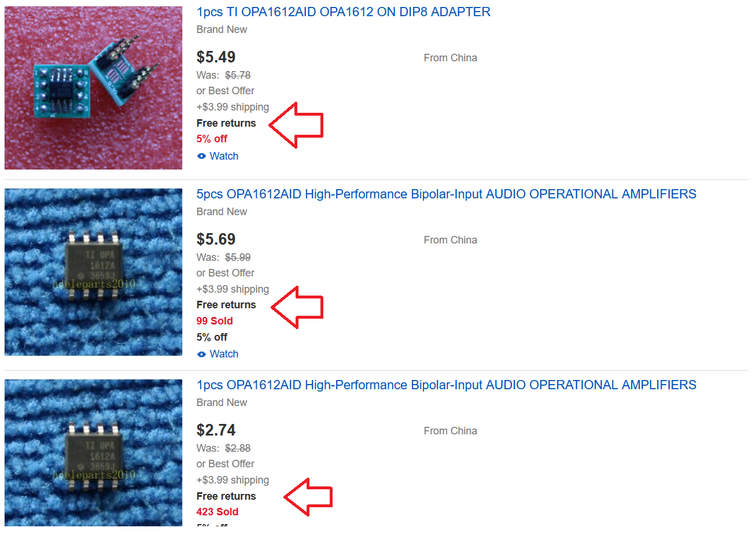Click the Watch text link on the $5.69 listing

click(x=224, y=354)
